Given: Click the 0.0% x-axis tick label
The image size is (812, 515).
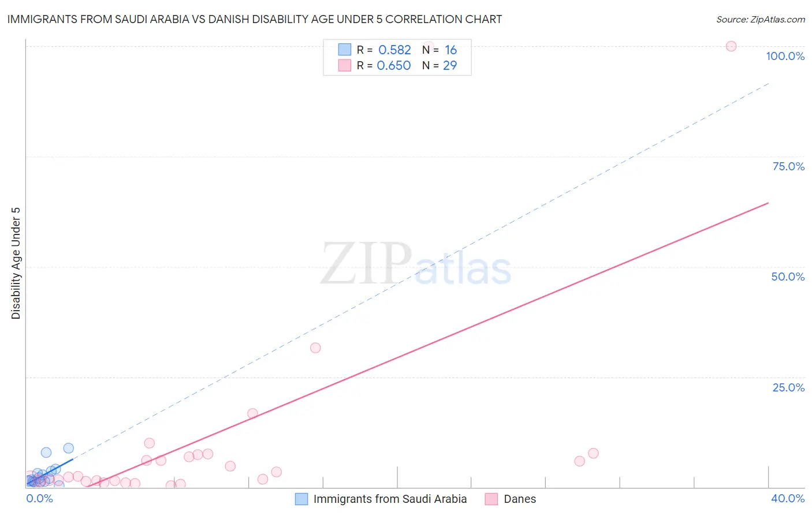Looking at the screenshot, I should click(40, 498).
